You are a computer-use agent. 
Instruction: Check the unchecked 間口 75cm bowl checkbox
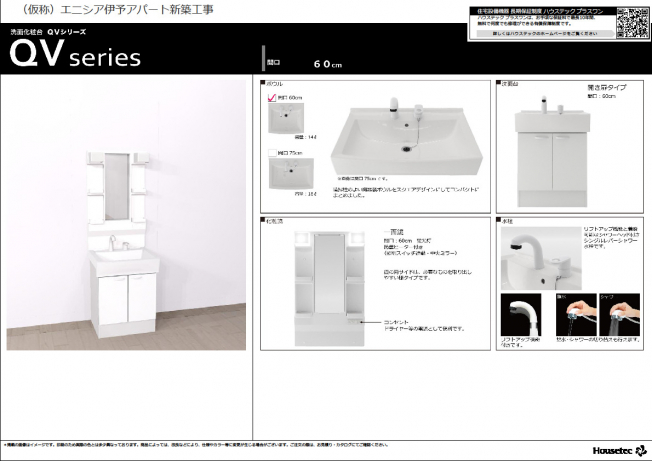coord(270,152)
